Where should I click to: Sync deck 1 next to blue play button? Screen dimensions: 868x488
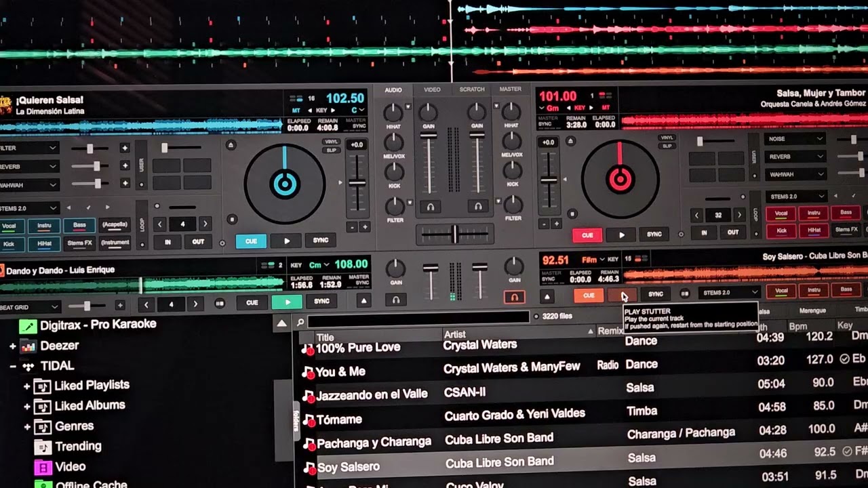(x=321, y=241)
